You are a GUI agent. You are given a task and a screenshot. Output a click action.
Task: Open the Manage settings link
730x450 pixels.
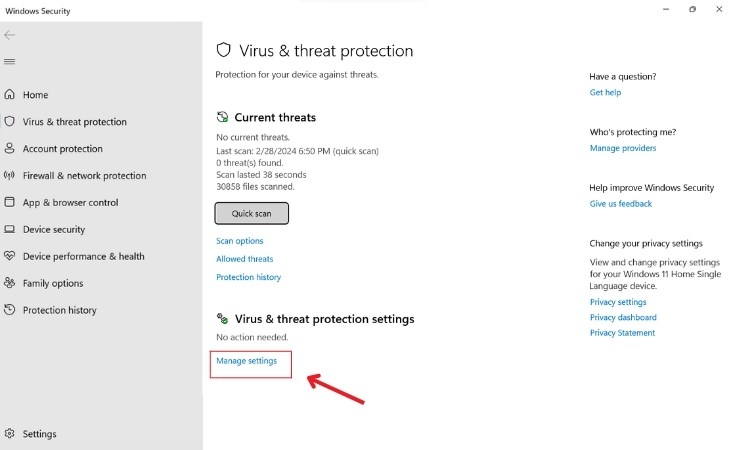click(246, 361)
